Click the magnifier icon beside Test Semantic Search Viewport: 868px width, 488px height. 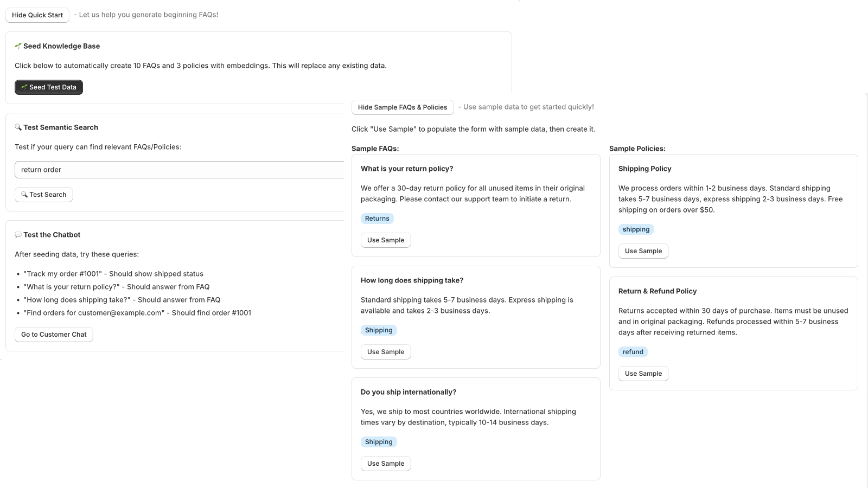(18, 127)
